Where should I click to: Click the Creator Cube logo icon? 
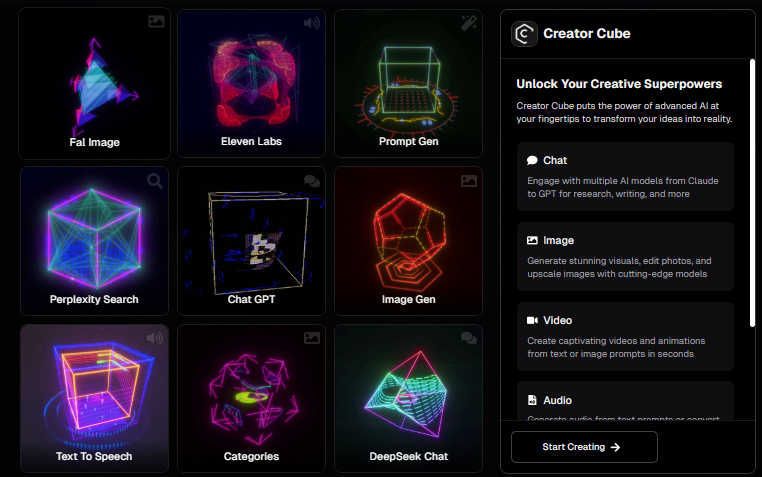pyautogui.click(x=524, y=34)
